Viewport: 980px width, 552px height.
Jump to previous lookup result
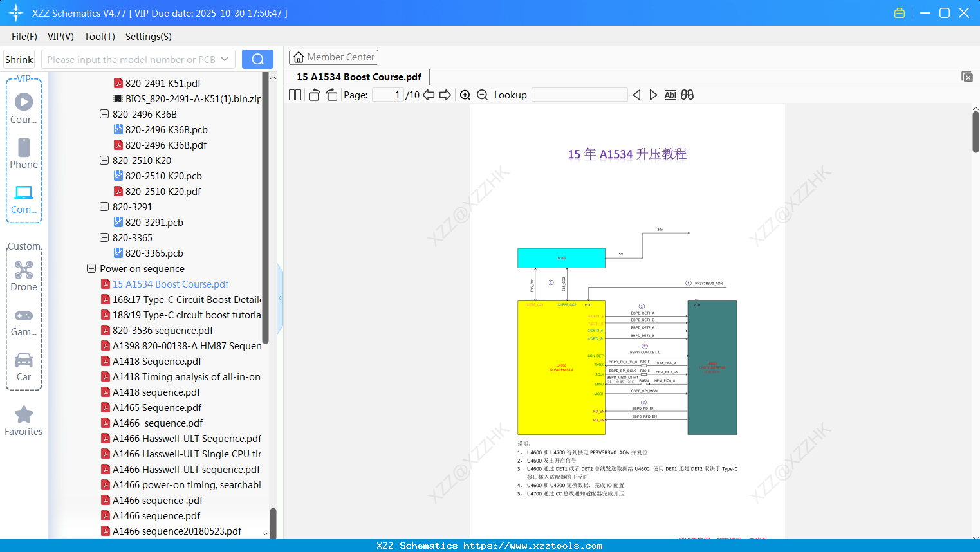pyautogui.click(x=636, y=95)
